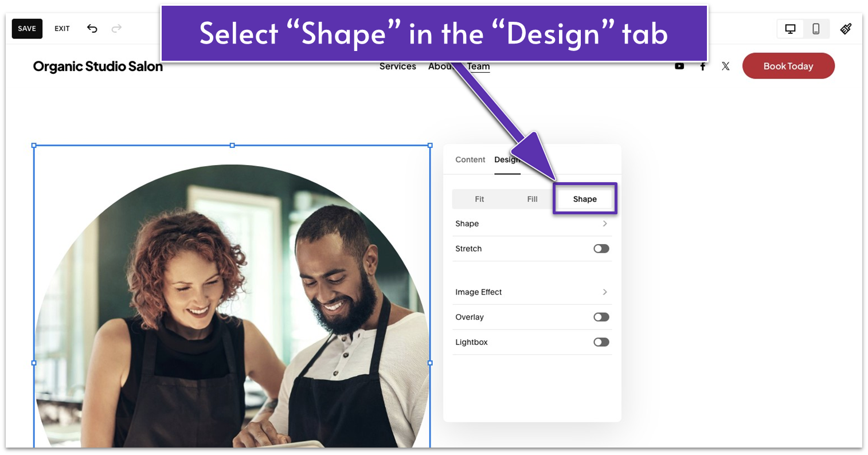Click the top-center image resize handle

pyautogui.click(x=232, y=146)
